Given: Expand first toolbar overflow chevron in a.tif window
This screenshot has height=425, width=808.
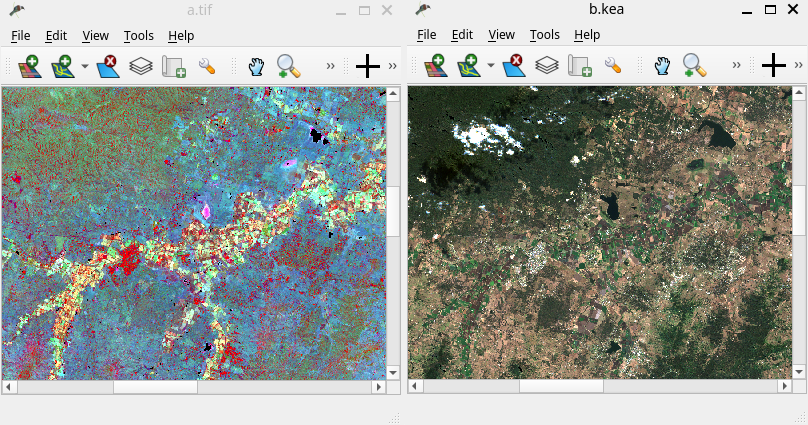Looking at the screenshot, I should point(331,66).
